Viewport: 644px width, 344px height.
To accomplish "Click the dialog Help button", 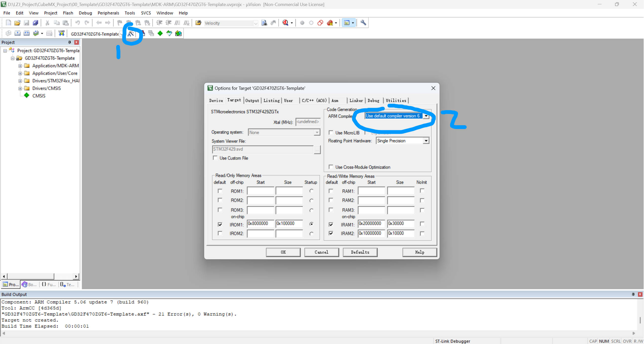I will click(420, 252).
